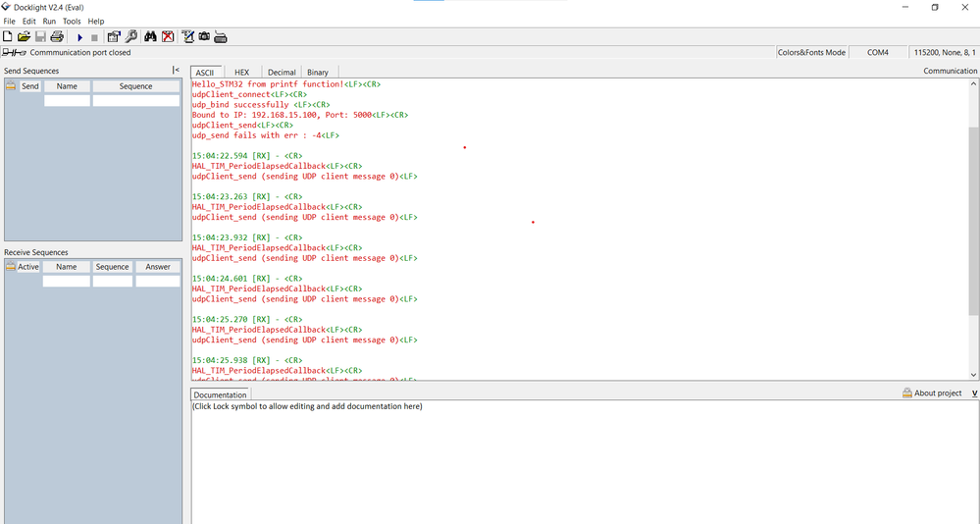
Task: Open the File menu
Action: (10, 22)
